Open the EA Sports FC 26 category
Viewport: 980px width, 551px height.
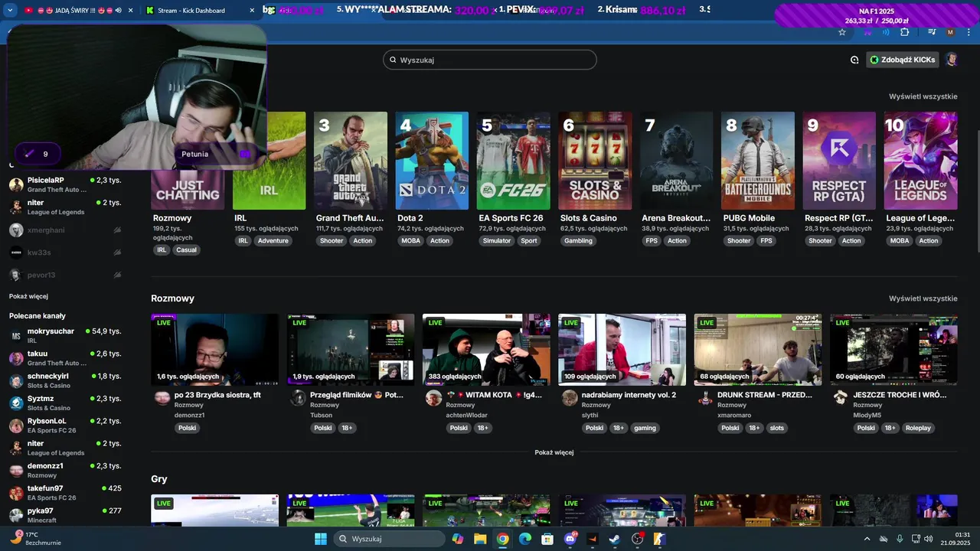[x=513, y=161]
